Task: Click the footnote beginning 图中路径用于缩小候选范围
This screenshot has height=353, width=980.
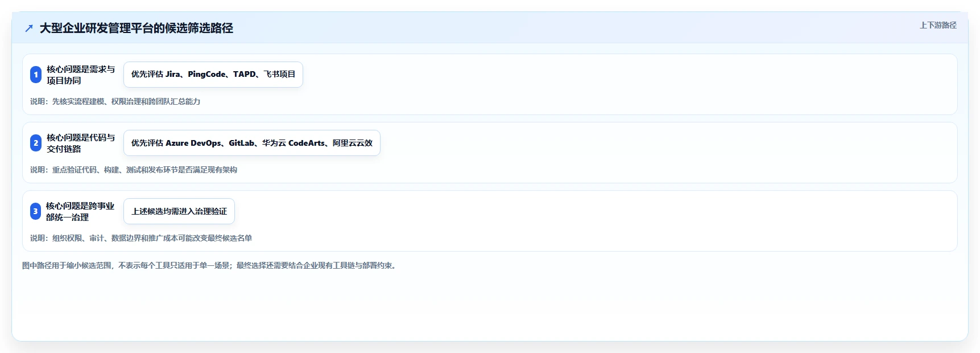Action: click(210, 265)
